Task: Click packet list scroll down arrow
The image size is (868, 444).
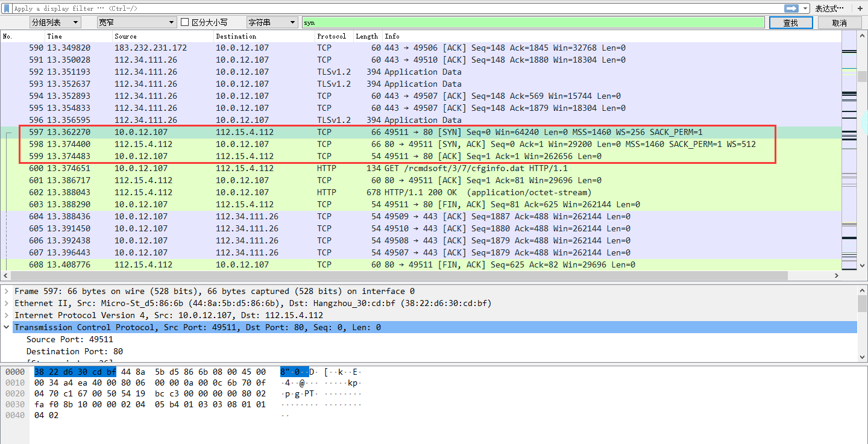Action: click(x=862, y=265)
